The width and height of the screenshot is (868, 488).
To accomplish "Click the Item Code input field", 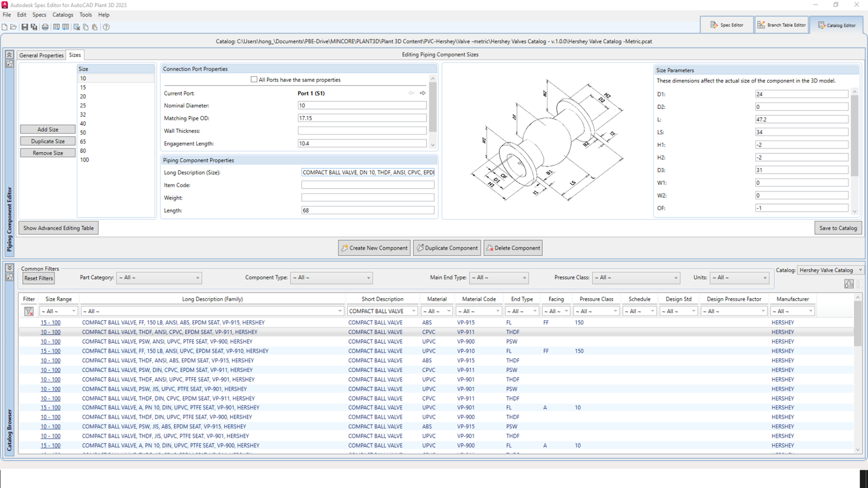I will (368, 185).
